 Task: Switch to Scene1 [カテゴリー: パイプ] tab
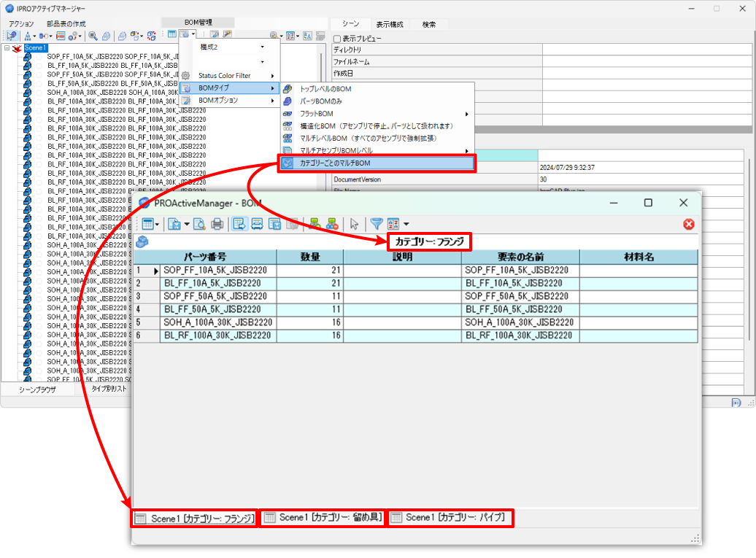[449, 518]
